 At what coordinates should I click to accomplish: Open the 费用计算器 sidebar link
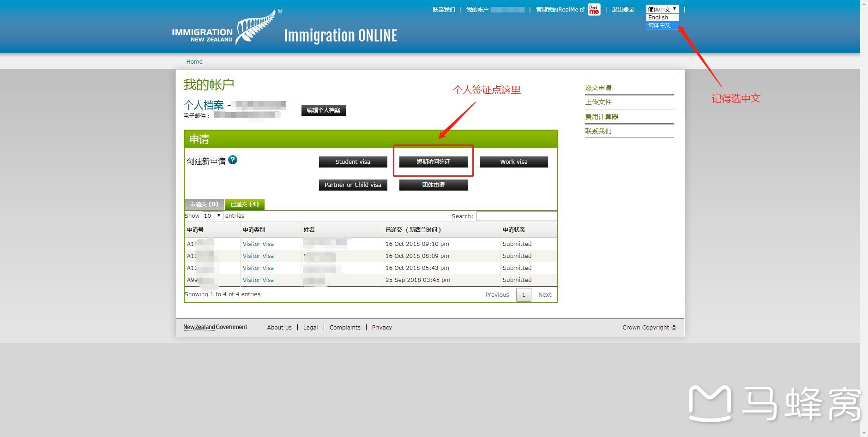tap(601, 117)
